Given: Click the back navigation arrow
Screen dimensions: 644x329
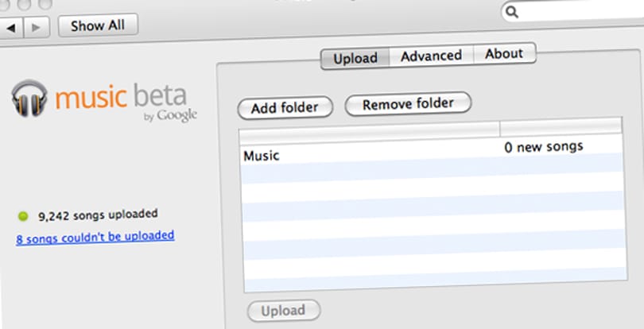Looking at the screenshot, I should tap(11, 28).
